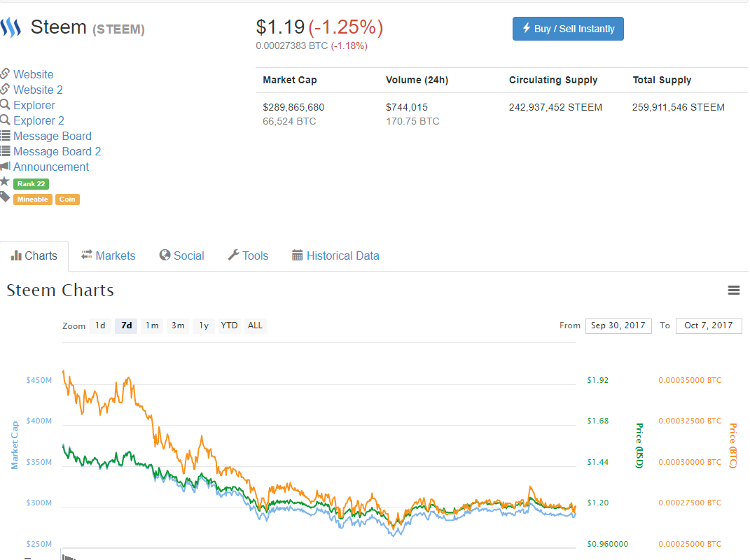Click the From date field Sep 30, 2017
Image resolution: width=750 pixels, height=560 pixels.
click(618, 325)
